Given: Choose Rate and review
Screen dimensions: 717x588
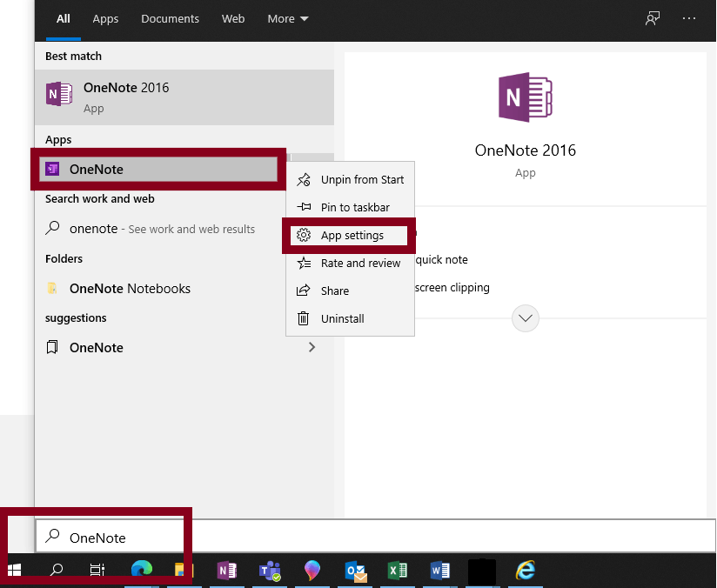Looking at the screenshot, I should (351, 263).
